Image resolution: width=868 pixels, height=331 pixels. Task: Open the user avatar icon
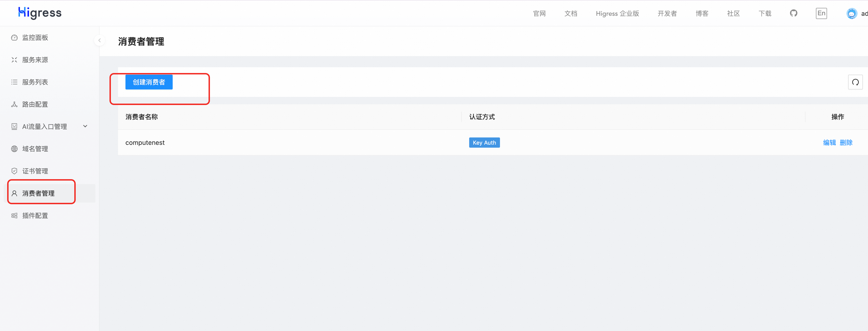click(851, 13)
